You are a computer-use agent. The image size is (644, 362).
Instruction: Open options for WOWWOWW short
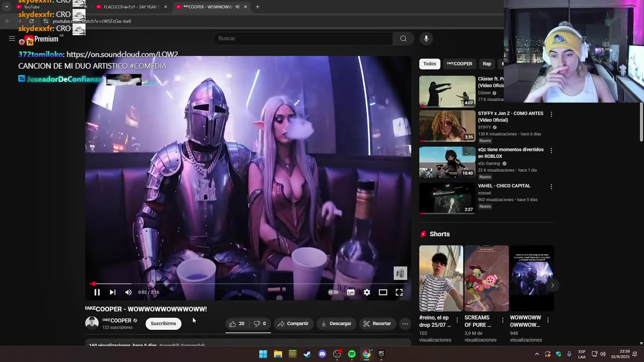coord(548,320)
